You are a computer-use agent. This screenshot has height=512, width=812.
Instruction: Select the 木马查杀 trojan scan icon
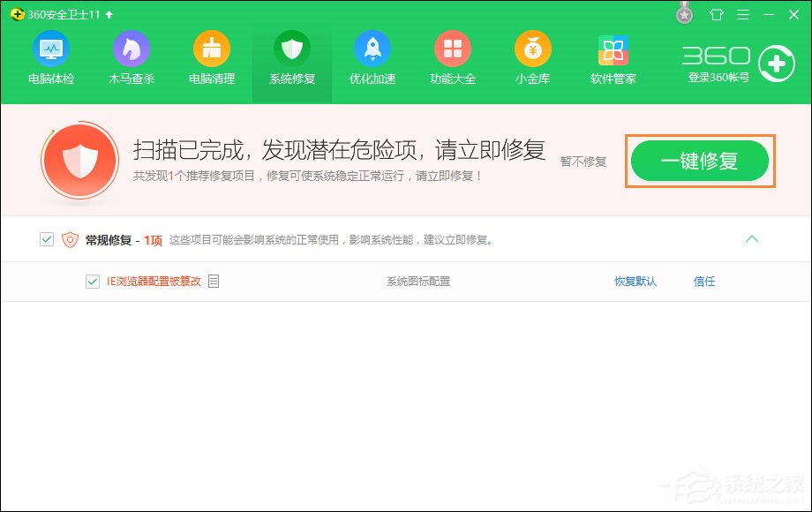click(x=131, y=53)
